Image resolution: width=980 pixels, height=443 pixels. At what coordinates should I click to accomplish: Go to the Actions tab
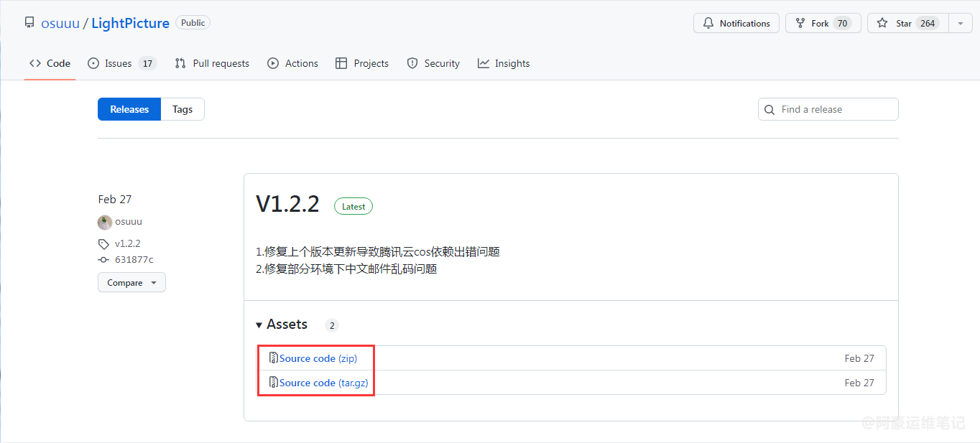point(292,63)
